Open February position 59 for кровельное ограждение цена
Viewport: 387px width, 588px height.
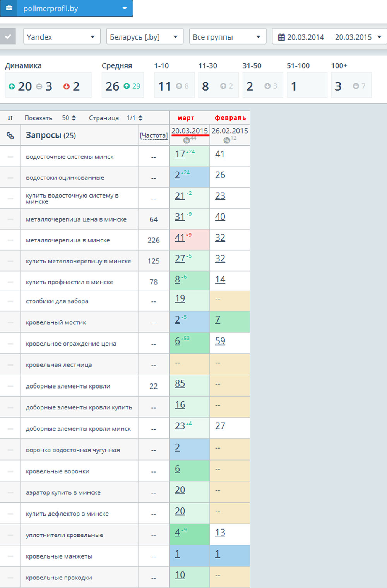[220, 341]
